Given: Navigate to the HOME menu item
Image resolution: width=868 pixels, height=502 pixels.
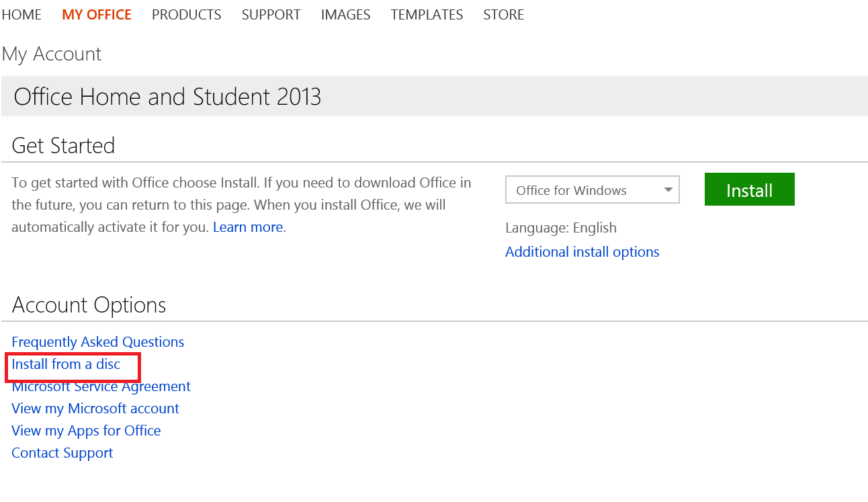Looking at the screenshot, I should 21,14.
